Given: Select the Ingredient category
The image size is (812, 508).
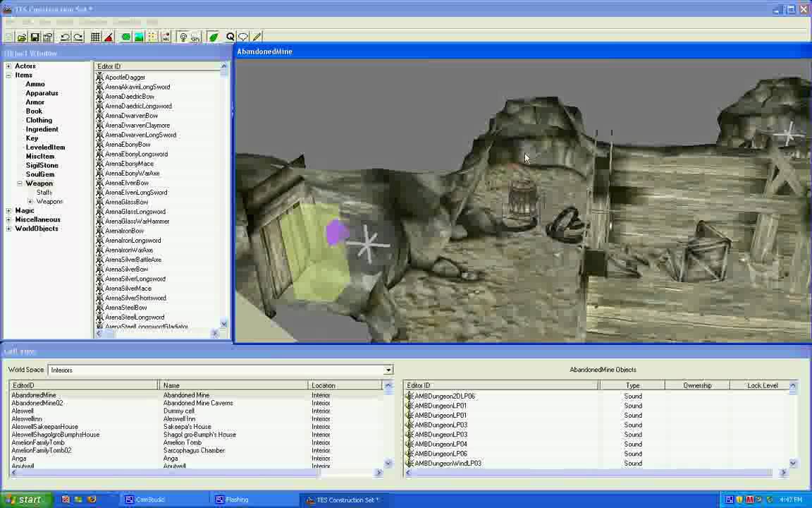Looking at the screenshot, I should [x=42, y=129].
